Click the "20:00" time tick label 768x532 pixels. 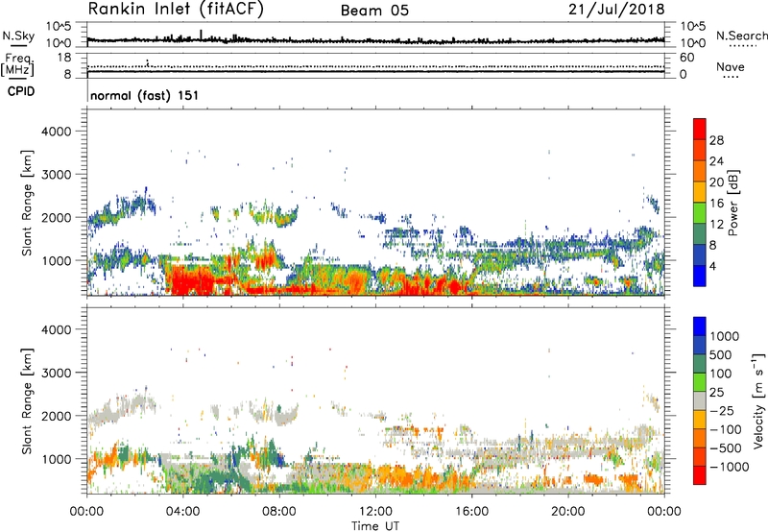pyautogui.click(x=568, y=512)
